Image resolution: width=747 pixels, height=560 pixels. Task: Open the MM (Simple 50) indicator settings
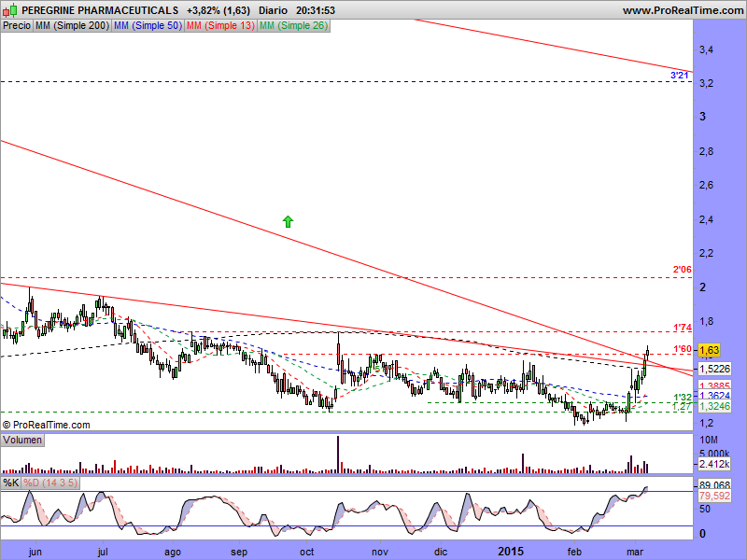[x=148, y=26]
